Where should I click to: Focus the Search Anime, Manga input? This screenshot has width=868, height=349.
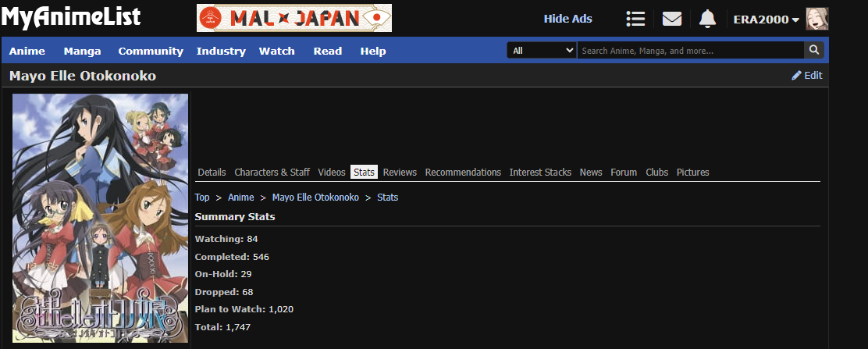coord(690,51)
